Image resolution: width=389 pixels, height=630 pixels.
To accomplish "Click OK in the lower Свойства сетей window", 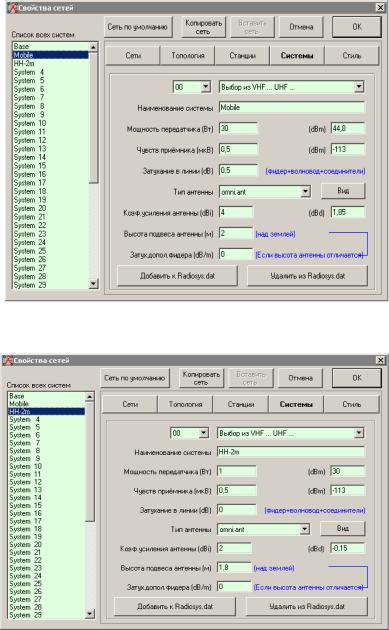I will (x=356, y=378).
